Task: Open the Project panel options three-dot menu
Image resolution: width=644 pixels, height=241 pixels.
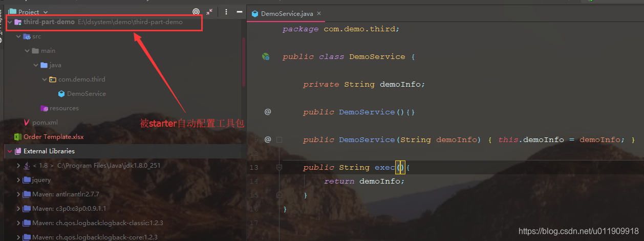Action: [x=226, y=12]
